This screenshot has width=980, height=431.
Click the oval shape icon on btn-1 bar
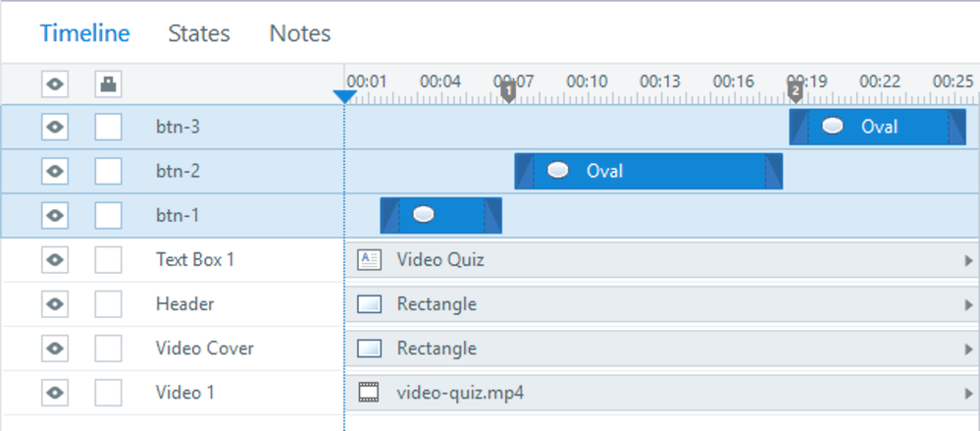click(x=424, y=215)
